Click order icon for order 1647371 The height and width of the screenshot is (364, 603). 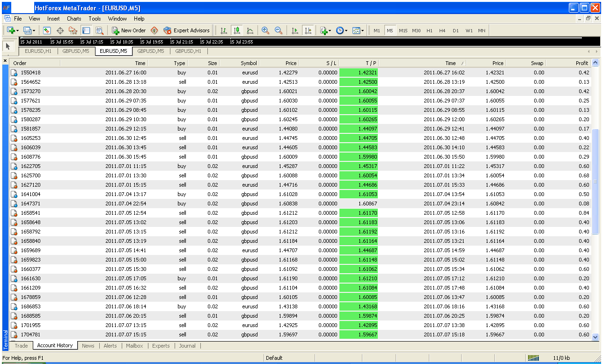click(14, 204)
